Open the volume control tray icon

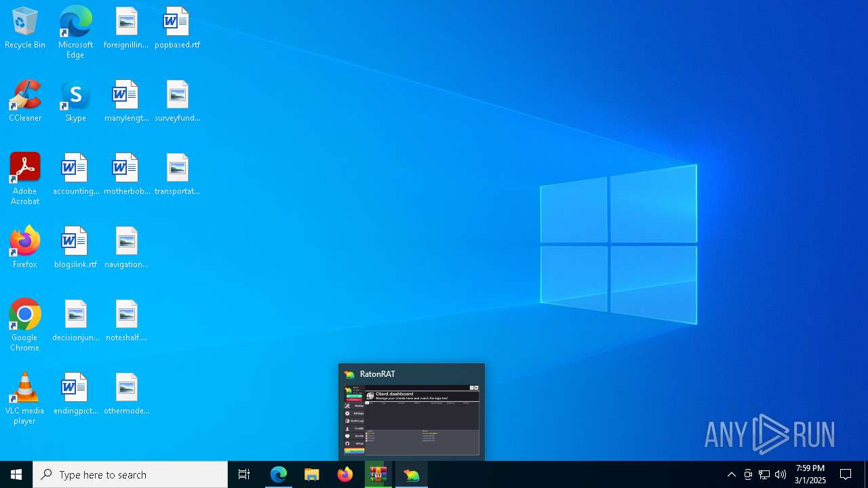[781, 474]
